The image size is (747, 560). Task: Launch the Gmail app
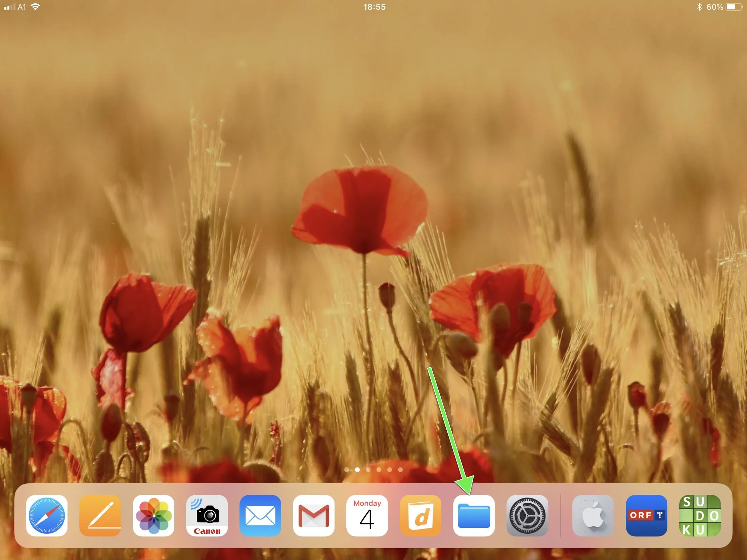tap(313, 515)
